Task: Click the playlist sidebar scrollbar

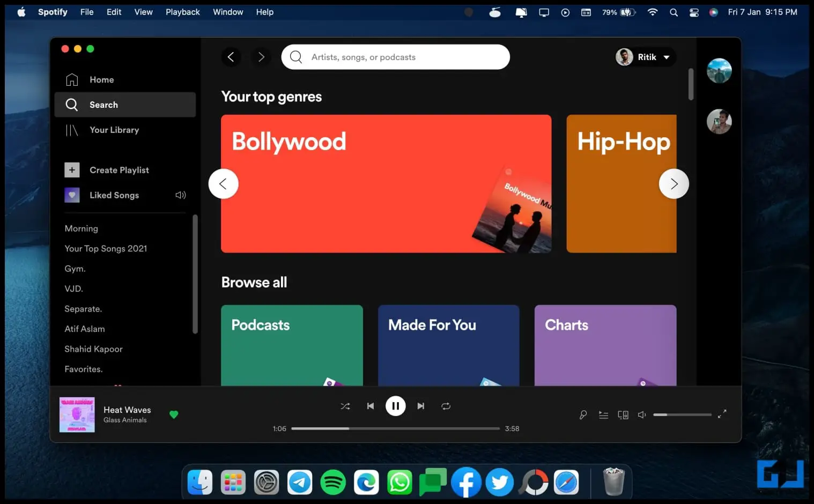Action: [195, 274]
